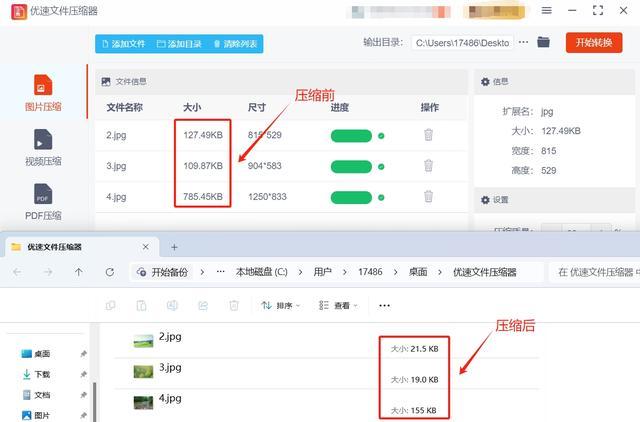Click the 信息 gear icon in the right panel
Screen dimensions: 640x422
click(485, 82)
